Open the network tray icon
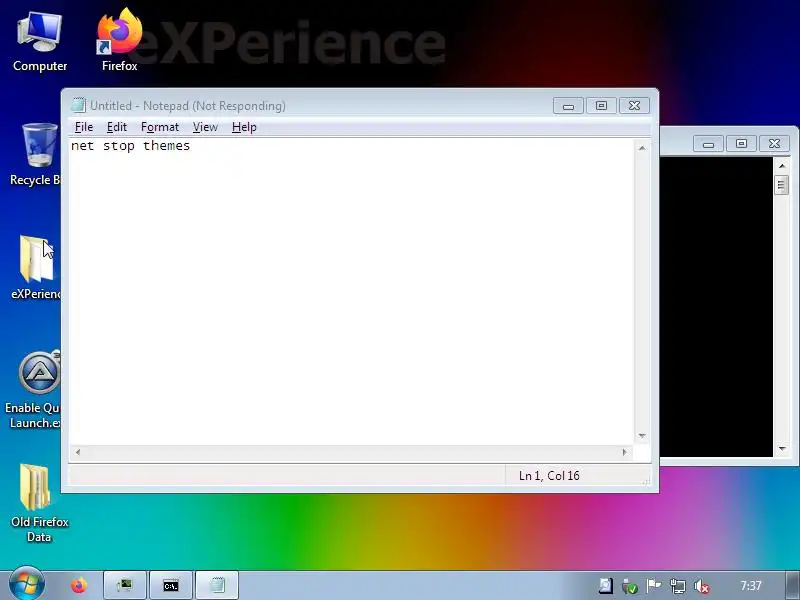The image size is (800, 600). [678, 586]
